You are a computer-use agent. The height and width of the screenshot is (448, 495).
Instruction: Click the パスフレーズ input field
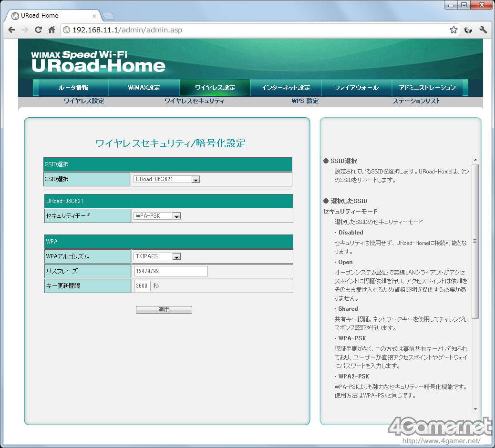171,271
